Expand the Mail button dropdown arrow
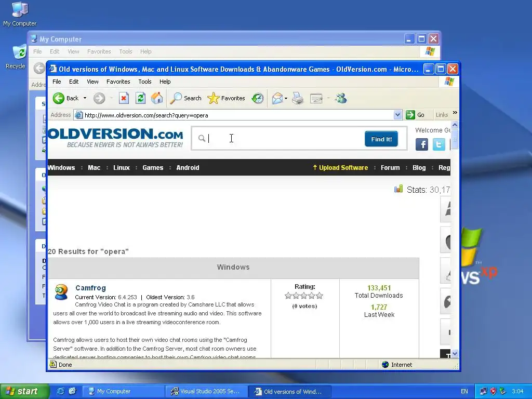This screenshot has width=532, height=399. [x=286, y=98]
